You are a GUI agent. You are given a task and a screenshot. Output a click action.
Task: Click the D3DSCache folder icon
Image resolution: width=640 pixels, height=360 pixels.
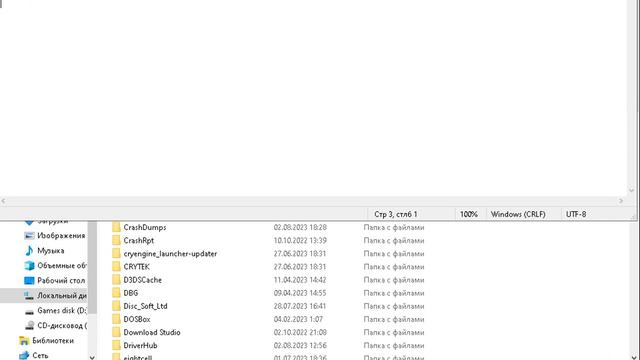pos(116,280)
